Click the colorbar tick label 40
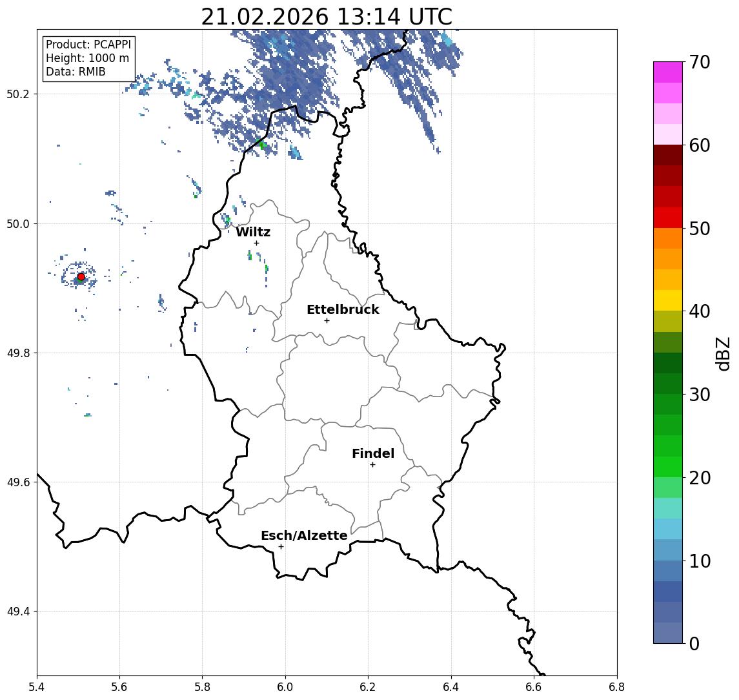 click(x=700, y=311)
